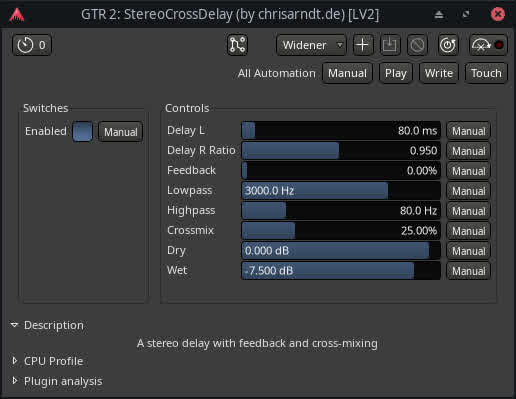Open Crossmix automation Manual dropdown
The height and width of the screenshot is (399, 516).
point(469,231)
